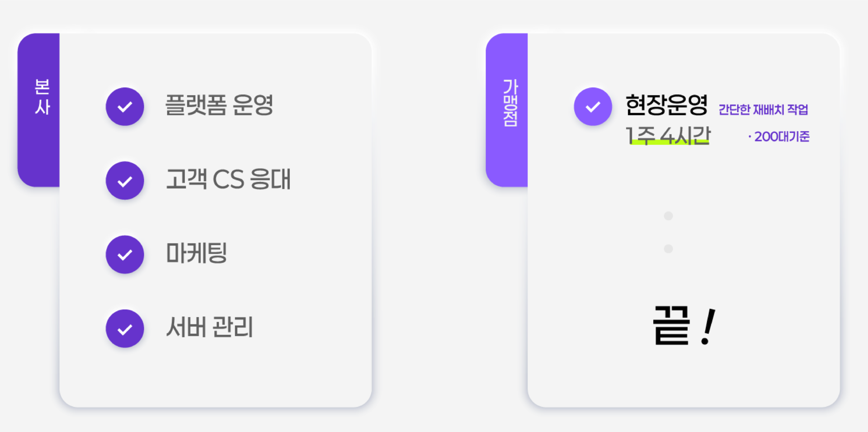Click the checkmark icon beside 플랫폼 운영
Viewport: 868px width, 432px height.
pos(125,106)
